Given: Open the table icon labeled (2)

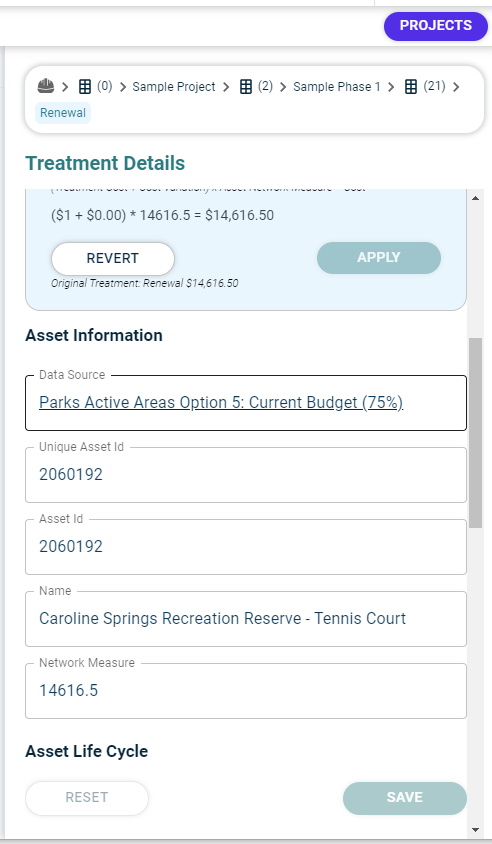Looking at the screenshot, I should 245,87.
